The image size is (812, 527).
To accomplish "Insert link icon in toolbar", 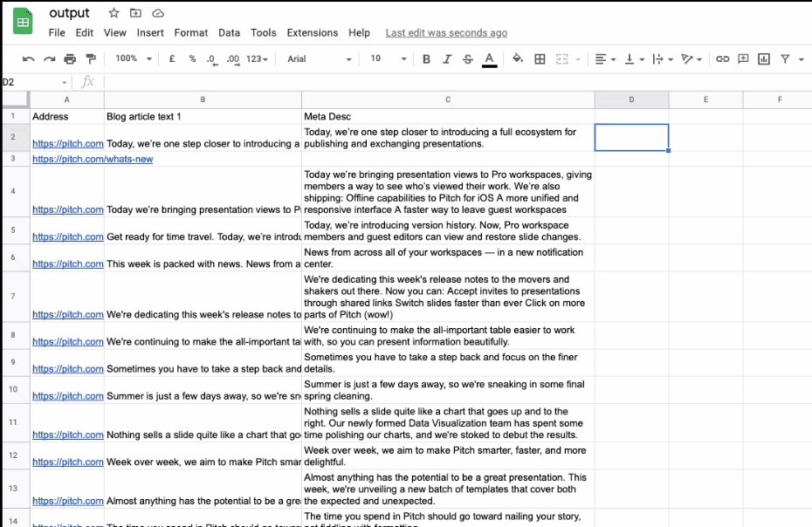I will [x=722, y=59].
